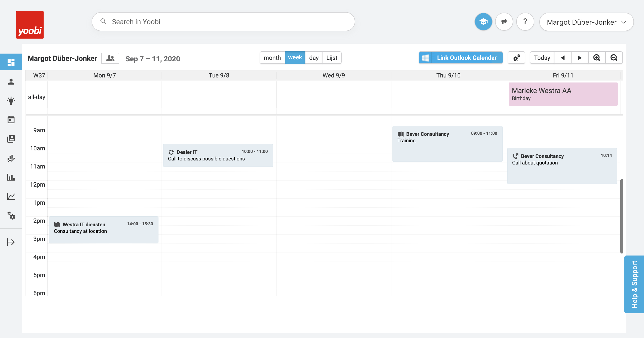Zoom in the calendar

click(x=597, y=58)
